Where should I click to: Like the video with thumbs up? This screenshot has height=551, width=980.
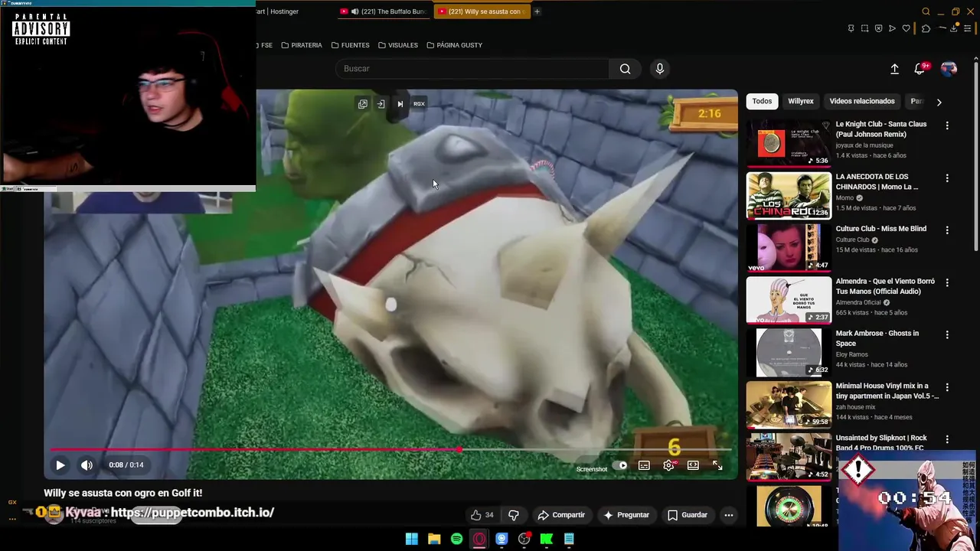(482, 515)
